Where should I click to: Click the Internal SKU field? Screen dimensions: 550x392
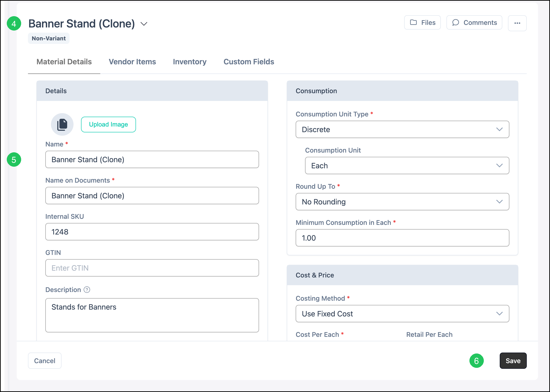tap(152, 232)
